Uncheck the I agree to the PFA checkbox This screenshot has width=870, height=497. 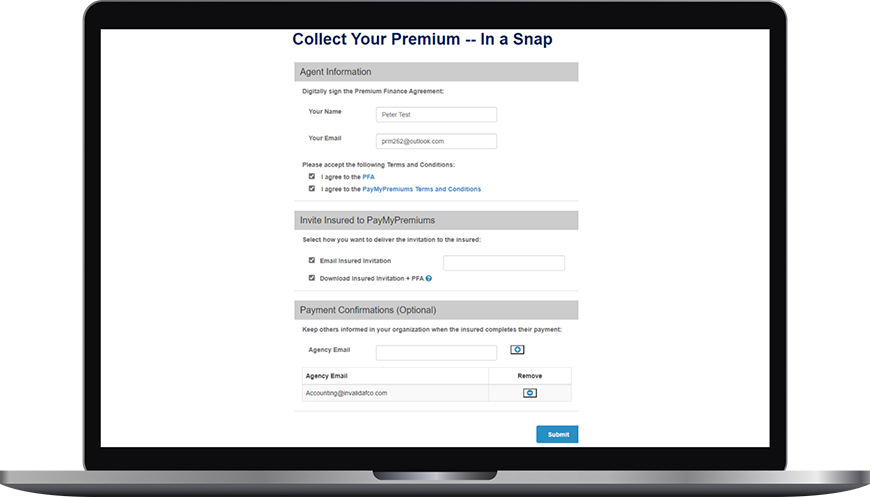pos(312,176)
